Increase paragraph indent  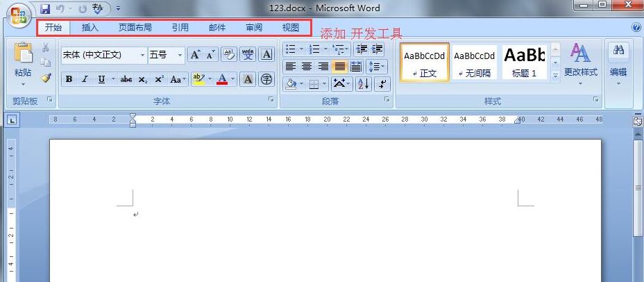377,49
